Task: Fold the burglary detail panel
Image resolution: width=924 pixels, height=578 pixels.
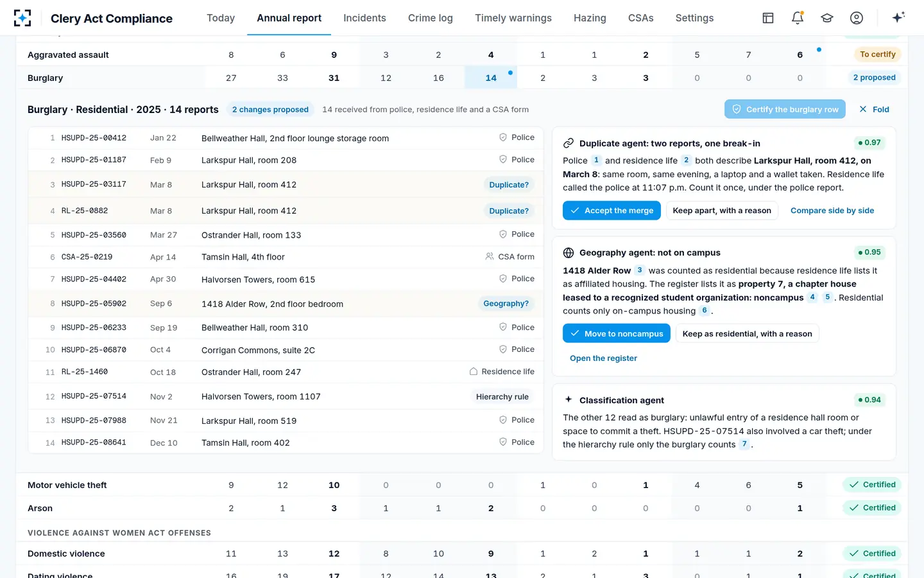Action: click(874, 109)
